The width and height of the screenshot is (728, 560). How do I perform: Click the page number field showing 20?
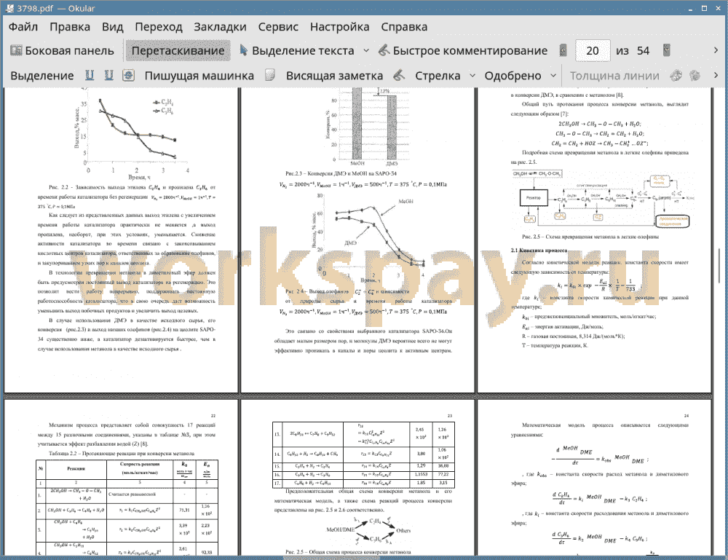coord(593,51)
